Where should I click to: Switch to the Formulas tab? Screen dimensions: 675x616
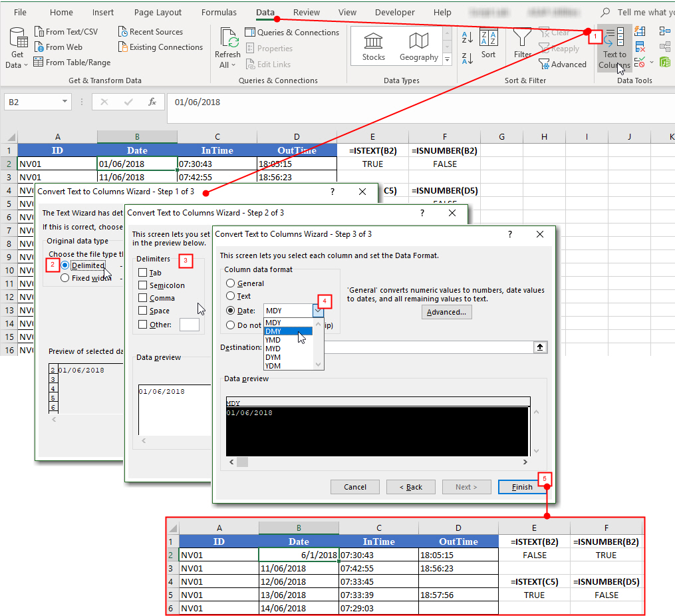pyautogui.click(x=219, y=13)
